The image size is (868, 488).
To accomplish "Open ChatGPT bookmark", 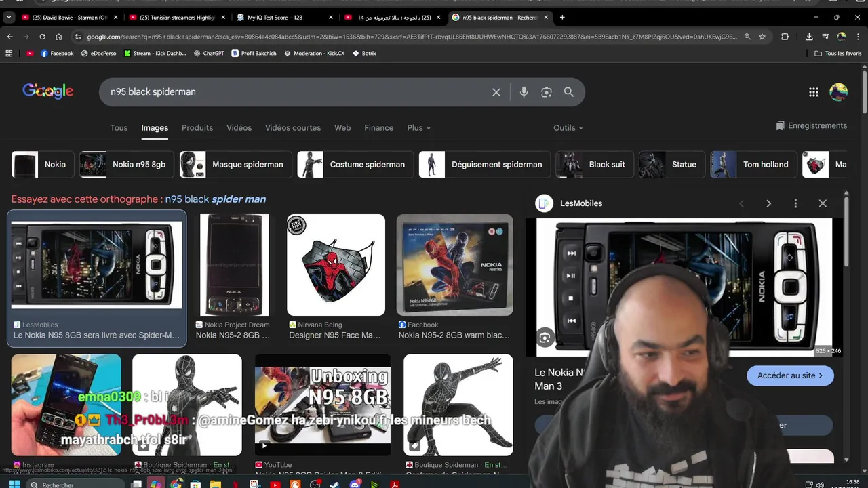I will pyautogui.click(x=209, y=53).
